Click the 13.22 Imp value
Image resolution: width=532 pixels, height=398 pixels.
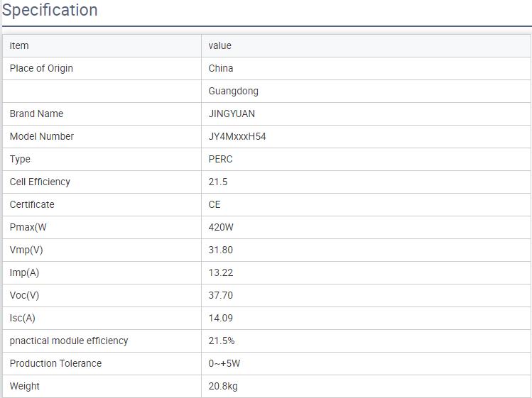[x=221, y=272]
